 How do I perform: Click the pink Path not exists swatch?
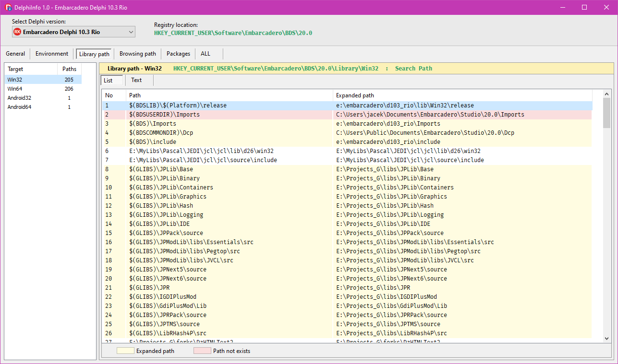tap(202, 351)
